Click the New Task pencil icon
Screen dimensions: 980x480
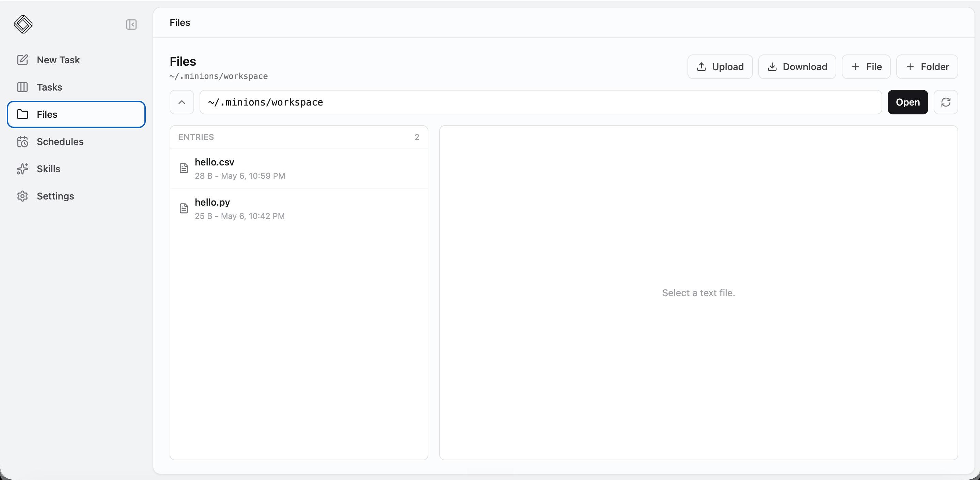pyautogui.click(x=22, y=60)
